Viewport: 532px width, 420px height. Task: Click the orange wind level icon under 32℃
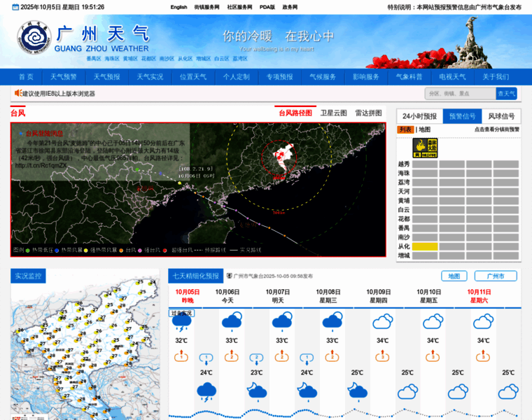[181, 356]
